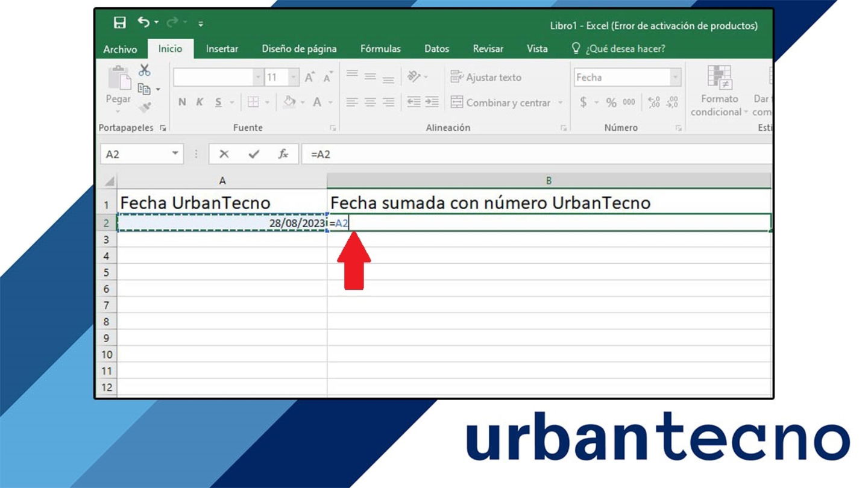Viewport: 868px width, 488px height.
Task: Open the borders dropdown arrow
Action: (x=267, y=103)
